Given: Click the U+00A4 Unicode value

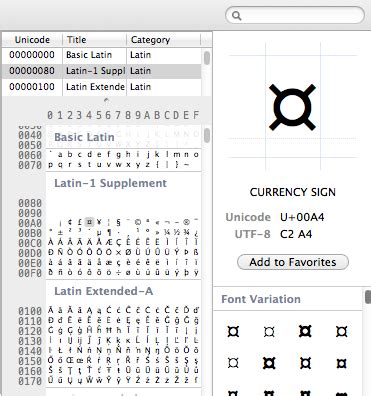Looking at the screenshot, I should [x=302, y=217].
